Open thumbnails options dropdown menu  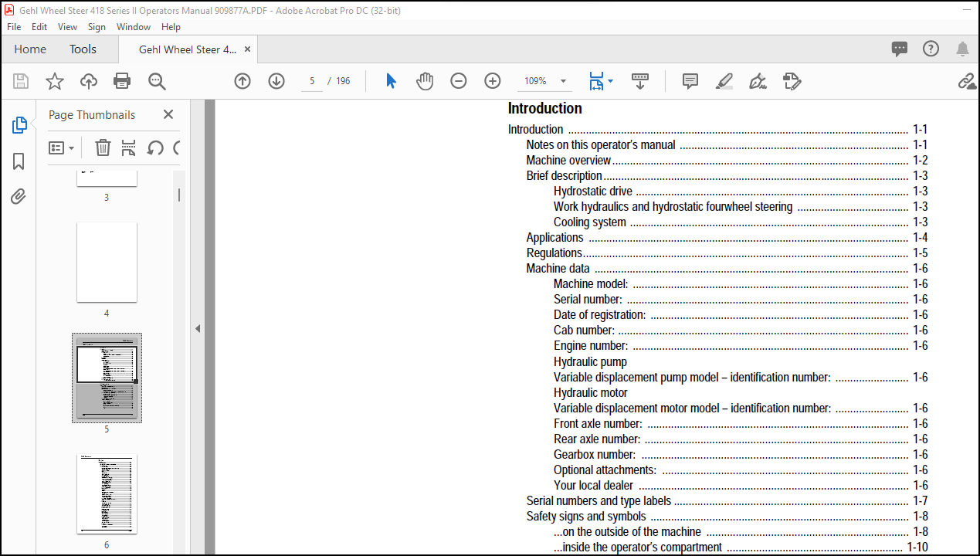(62, 147)
